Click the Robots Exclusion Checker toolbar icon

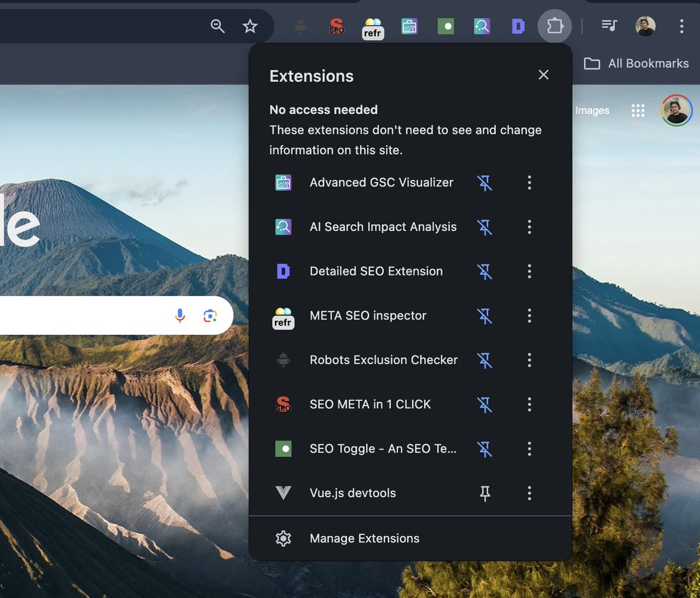300,26
